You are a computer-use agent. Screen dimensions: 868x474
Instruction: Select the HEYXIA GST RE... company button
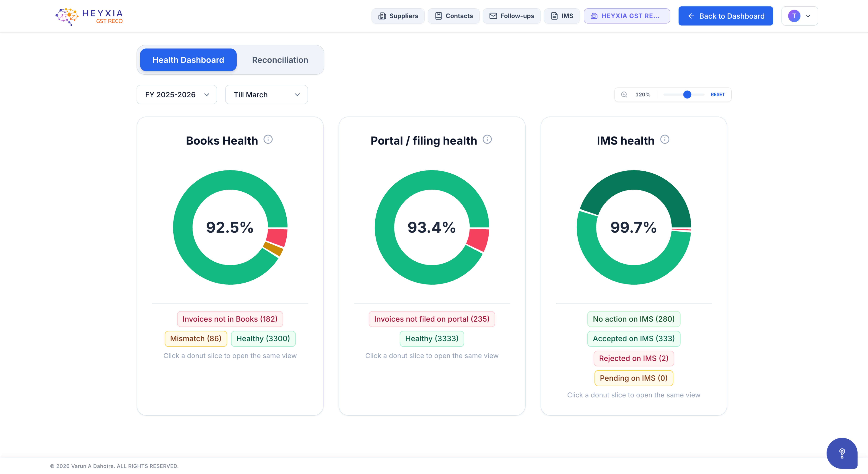[x=627, y=16]
